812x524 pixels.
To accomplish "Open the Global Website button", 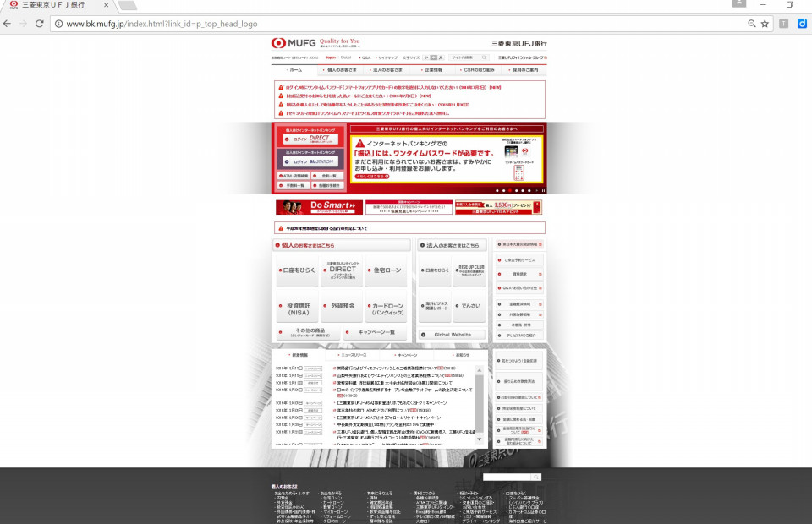I will click(x=452, y=335).
